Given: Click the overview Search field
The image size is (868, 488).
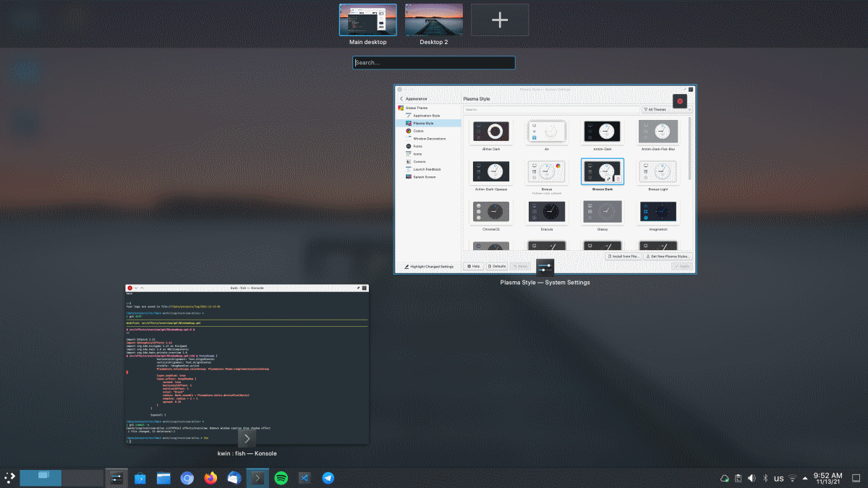Looking at the screenshot, I should (x=433, y=63).
